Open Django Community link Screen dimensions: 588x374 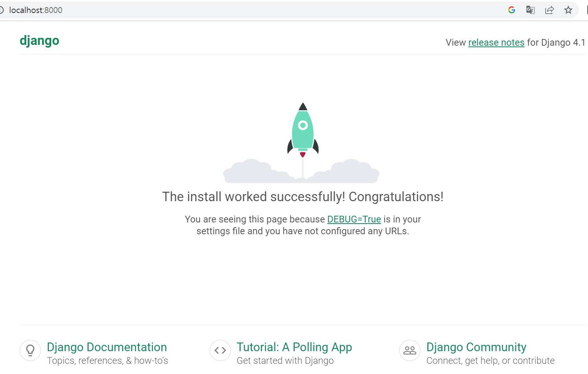(476, 347)
